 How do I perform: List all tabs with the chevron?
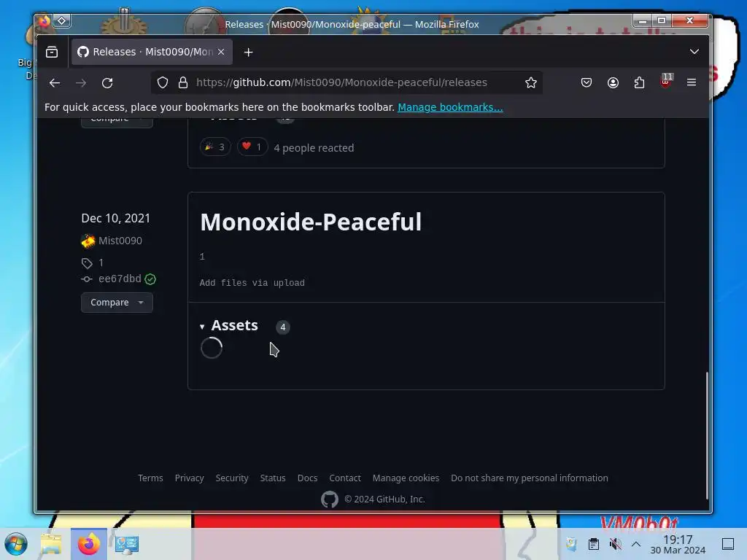click(x=694, y=52)
